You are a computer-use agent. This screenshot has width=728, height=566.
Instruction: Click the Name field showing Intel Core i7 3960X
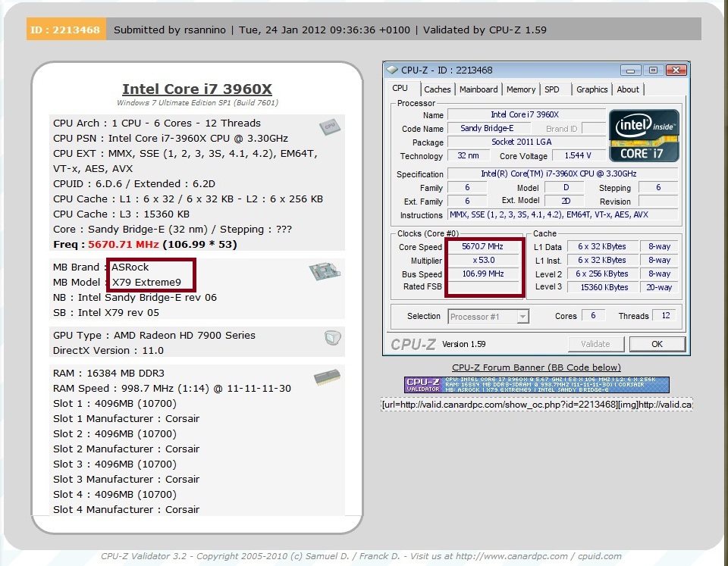(x=526, y=114)
